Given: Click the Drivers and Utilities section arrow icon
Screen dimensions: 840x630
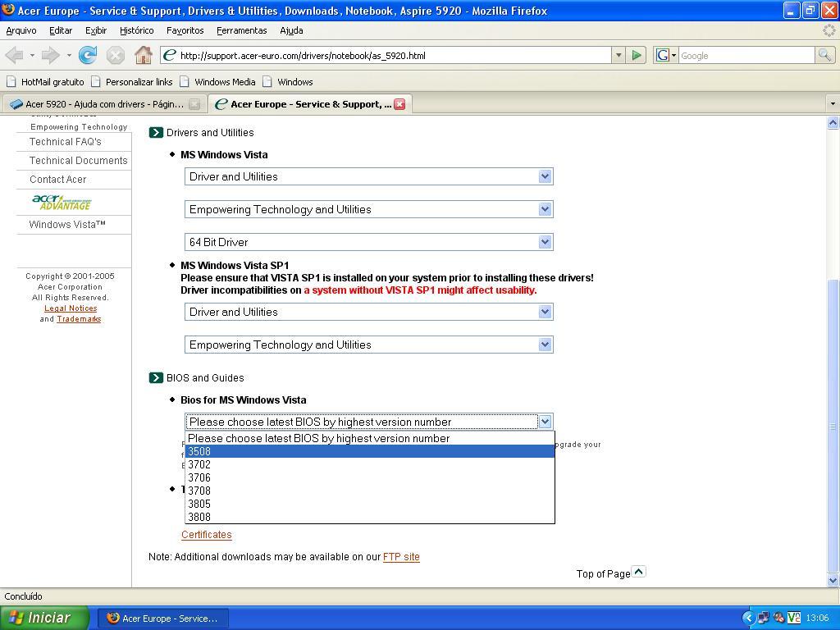Looking at the screenshot, I should 155,132.
